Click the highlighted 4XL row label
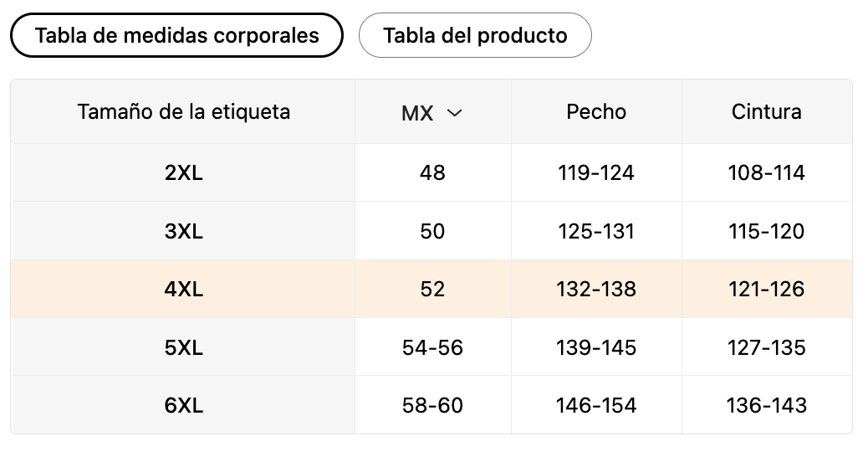 (x=183, y=289)
